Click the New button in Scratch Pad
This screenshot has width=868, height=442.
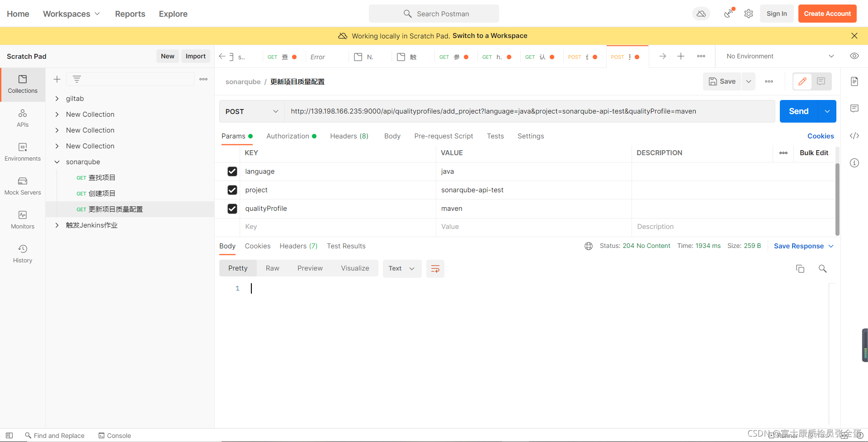[167, 56]
